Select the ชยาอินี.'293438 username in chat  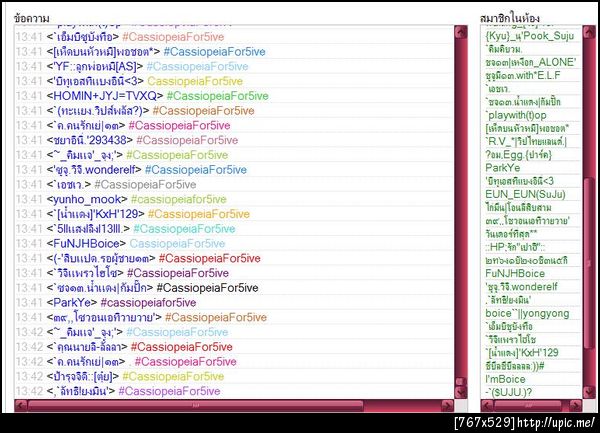pyautogui.click(x=90, y=140)
